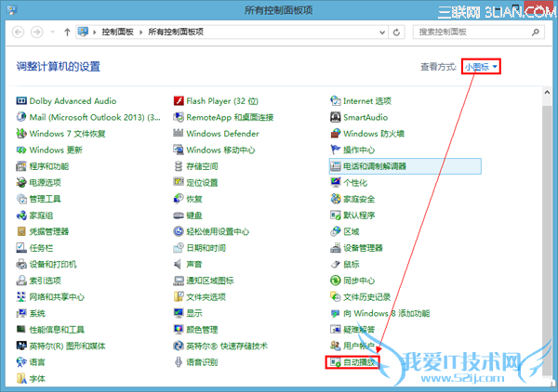The image size is (558, 392).
Task: Open 设备和打印机 icon
Action: (x=21, y=265)
